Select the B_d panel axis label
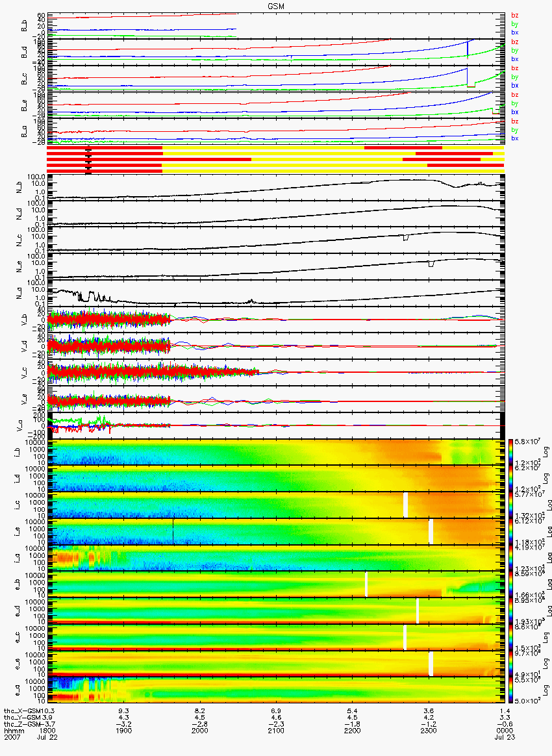The image size is (552, 756). (24, 52)
